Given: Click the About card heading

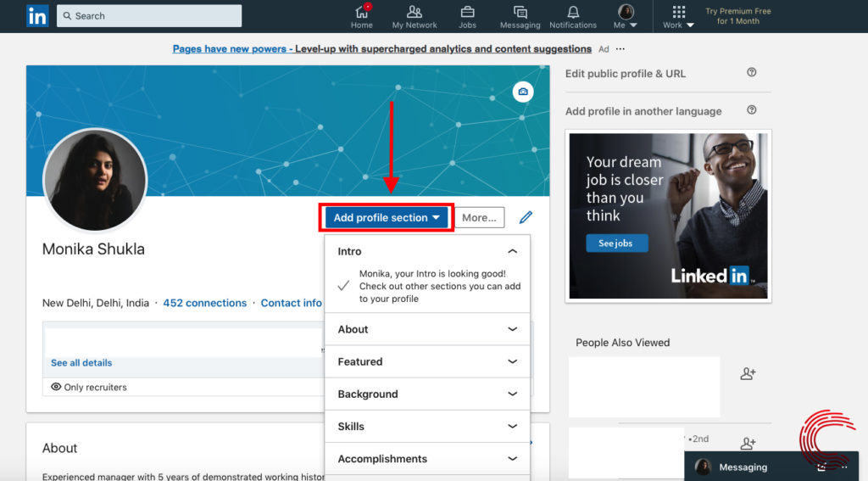Looking at the screenshot, I should (60, 448).
